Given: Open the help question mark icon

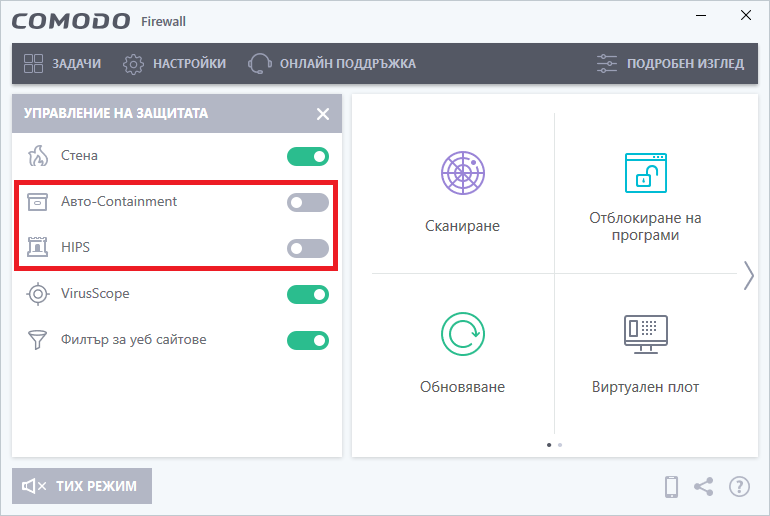Looking at the screenshot, I should click(739, 487).
